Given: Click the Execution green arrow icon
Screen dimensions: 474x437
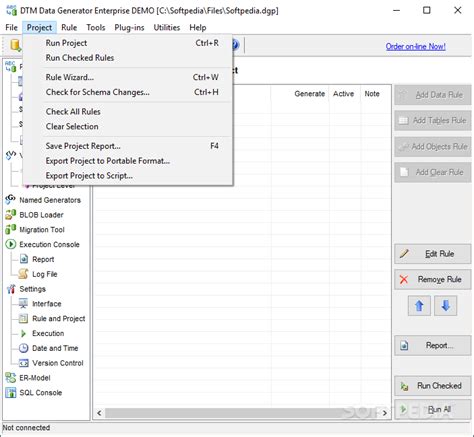Looking at the screenshot, I should click(23, 333).
